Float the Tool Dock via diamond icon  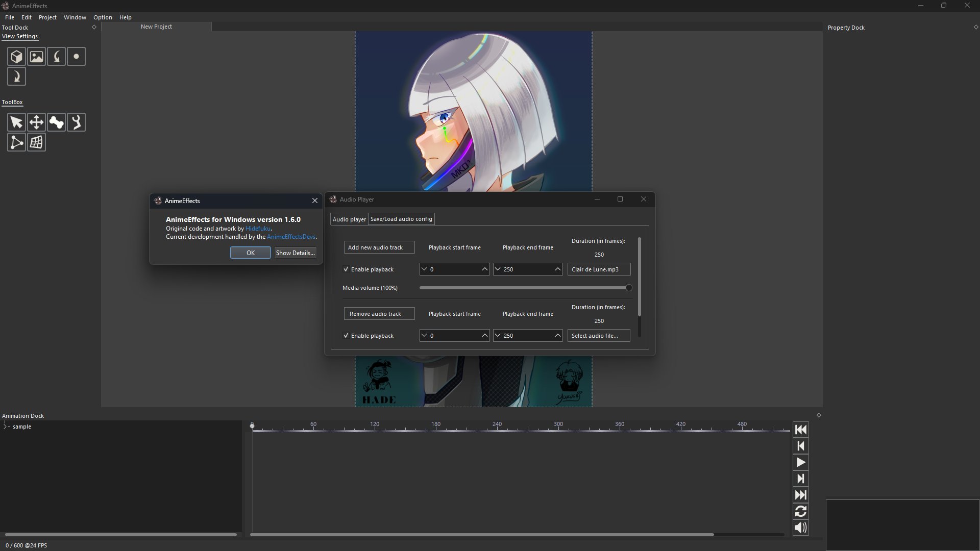click(94, 27)
